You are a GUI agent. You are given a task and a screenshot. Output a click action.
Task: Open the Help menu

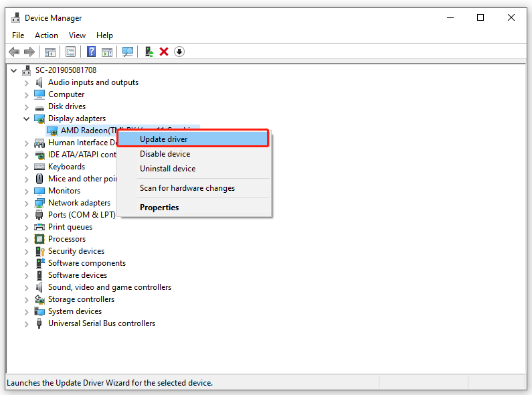[104, 35]
